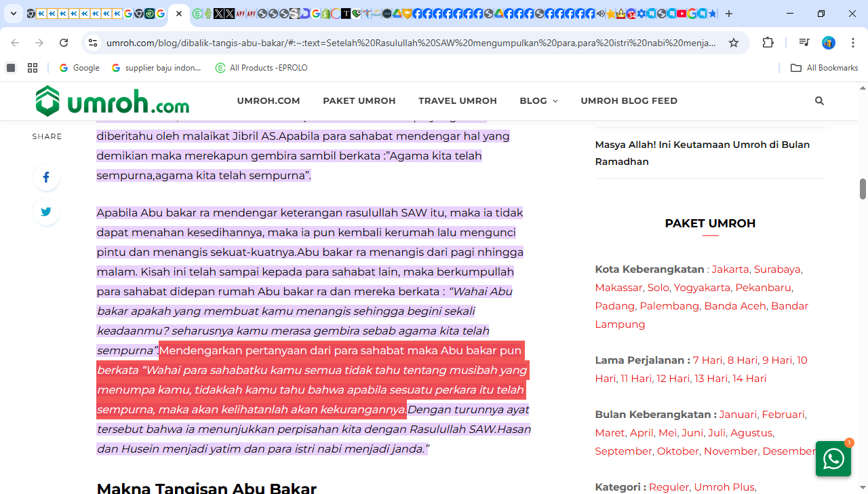Open the tab search chevron
This screenshot has height=494, width=868.
coord(13,14)
